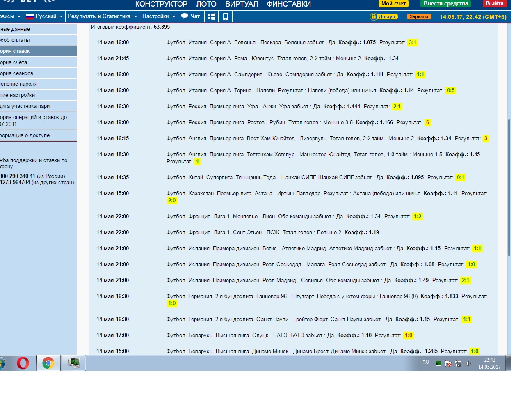Image resolution: width=525 pixels, height=420 pixels.
Task: Open the ВИРТУАЛ section
Action: point(242,4)
